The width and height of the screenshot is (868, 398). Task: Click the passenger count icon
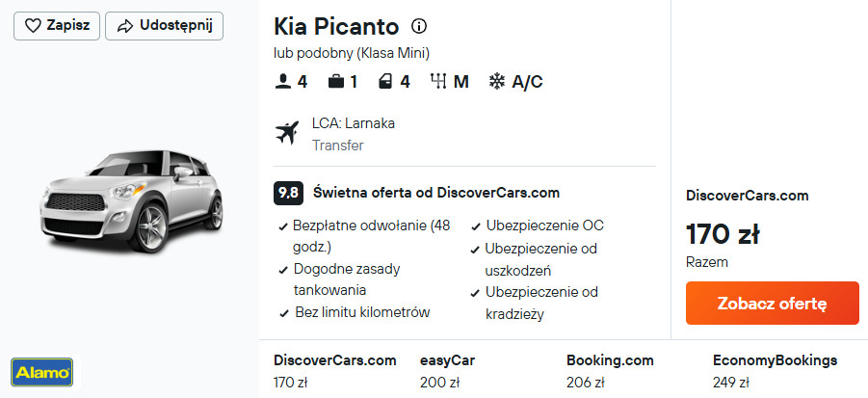click(283, 82)
